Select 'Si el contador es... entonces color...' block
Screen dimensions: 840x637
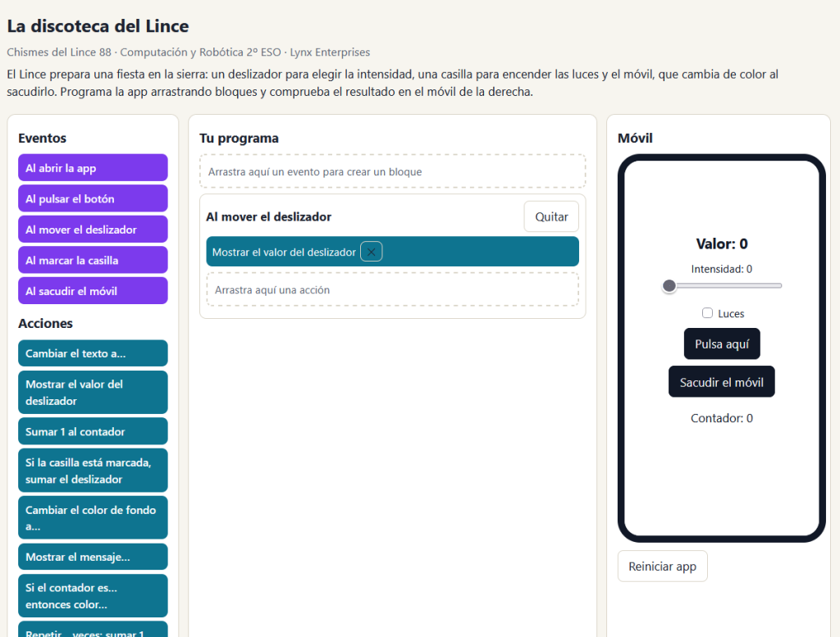(93, 596)
